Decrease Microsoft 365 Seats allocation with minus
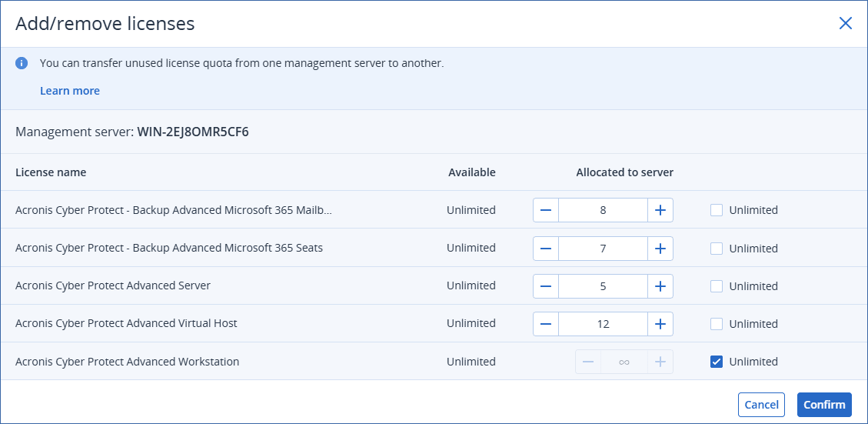 [546, 248]
